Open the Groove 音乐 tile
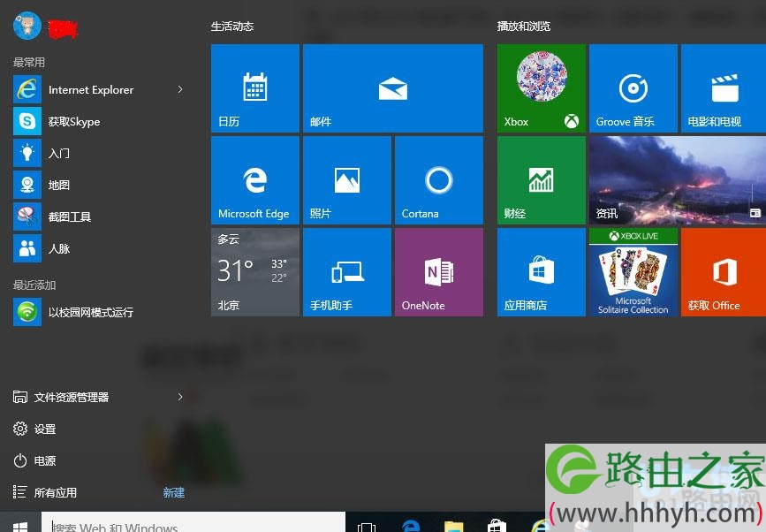This screenshot has width=766, height=532. point(633,88)
